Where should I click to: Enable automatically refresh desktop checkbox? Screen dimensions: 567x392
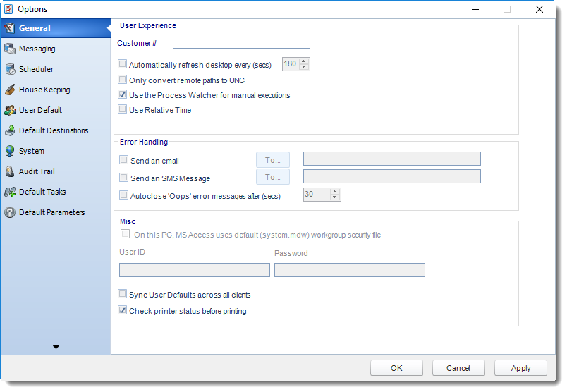122,64
